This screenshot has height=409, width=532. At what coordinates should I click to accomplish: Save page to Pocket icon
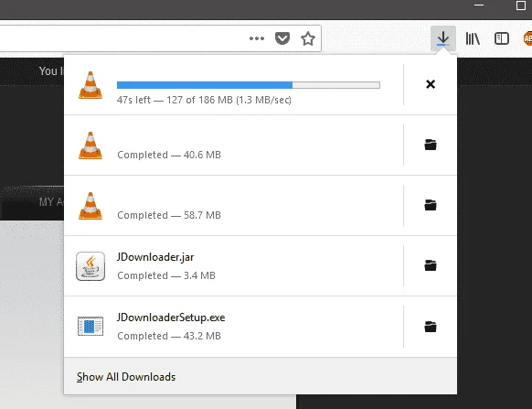click(x=282, y=38)
